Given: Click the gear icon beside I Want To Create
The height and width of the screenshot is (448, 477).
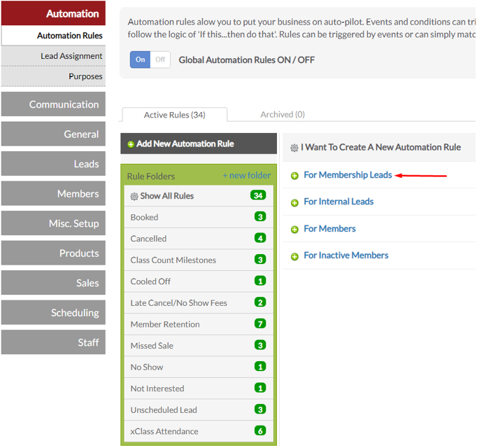Looking at the screenshot, I should pyautogui.click(x=294, y=148).
